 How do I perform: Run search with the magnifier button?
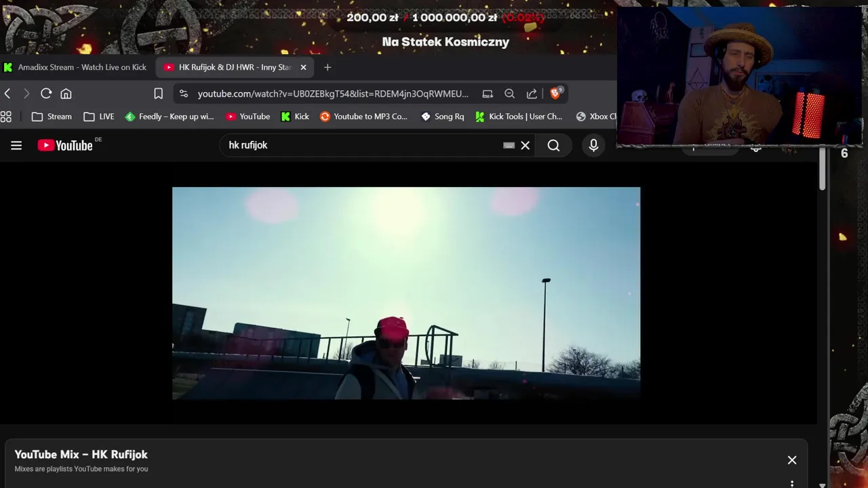553,145
